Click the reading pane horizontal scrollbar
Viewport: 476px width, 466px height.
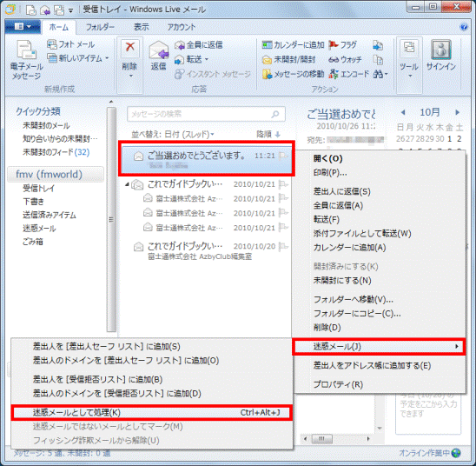pos(322,439)
